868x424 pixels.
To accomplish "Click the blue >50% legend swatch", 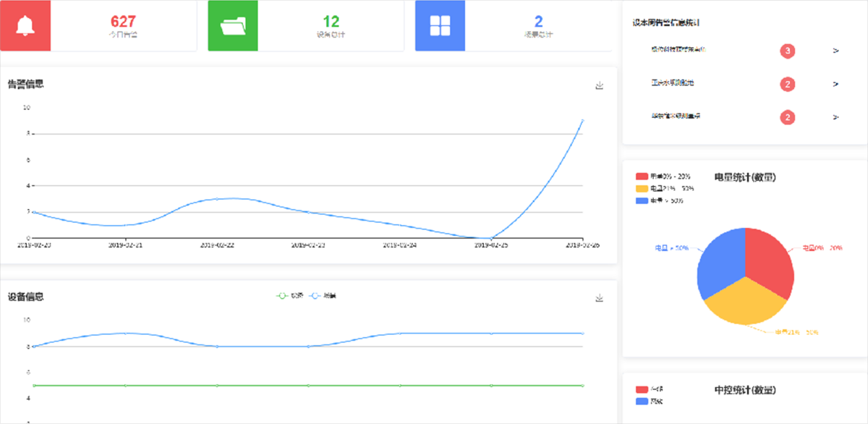I will click(642, 200).
